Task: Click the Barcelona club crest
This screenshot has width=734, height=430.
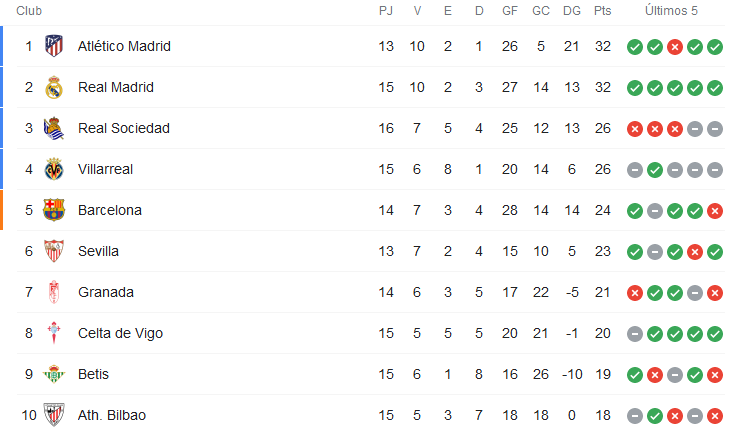Action: pos(54,210)
